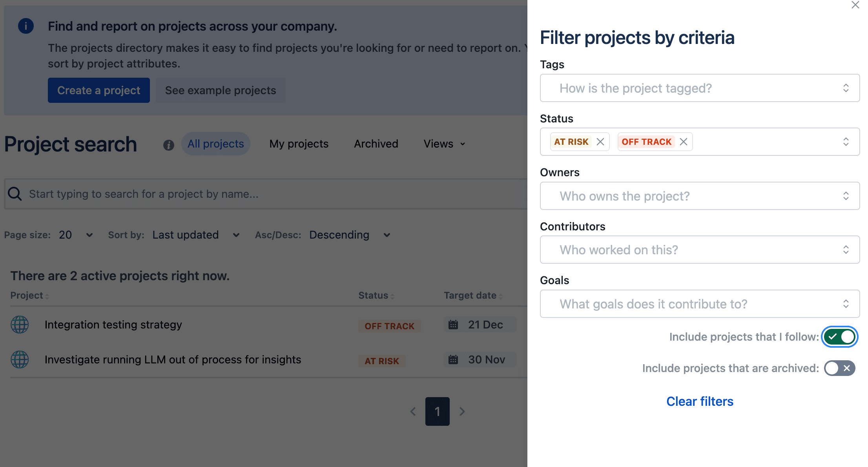
Task: Toggle Include projects that I follow switch
Action: pos(839,337)
